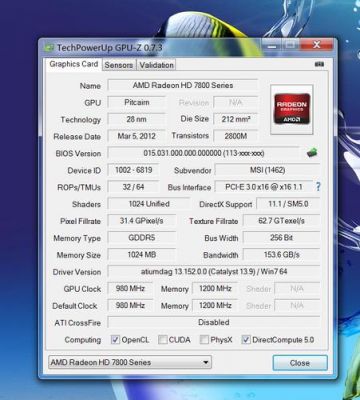This screenshot has height=400, width=360.
Task: Switch to the Graphics Card tab
Action: pos(74,64)
